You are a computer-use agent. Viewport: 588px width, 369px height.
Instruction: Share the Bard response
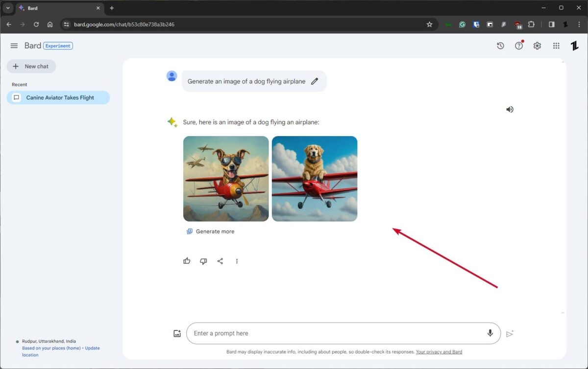220,261
